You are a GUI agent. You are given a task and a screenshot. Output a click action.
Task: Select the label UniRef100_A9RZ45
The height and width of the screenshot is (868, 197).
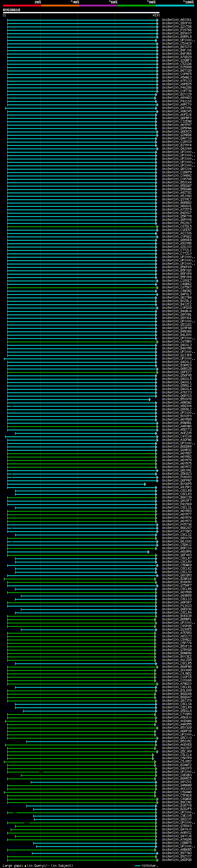pos(176,111)
